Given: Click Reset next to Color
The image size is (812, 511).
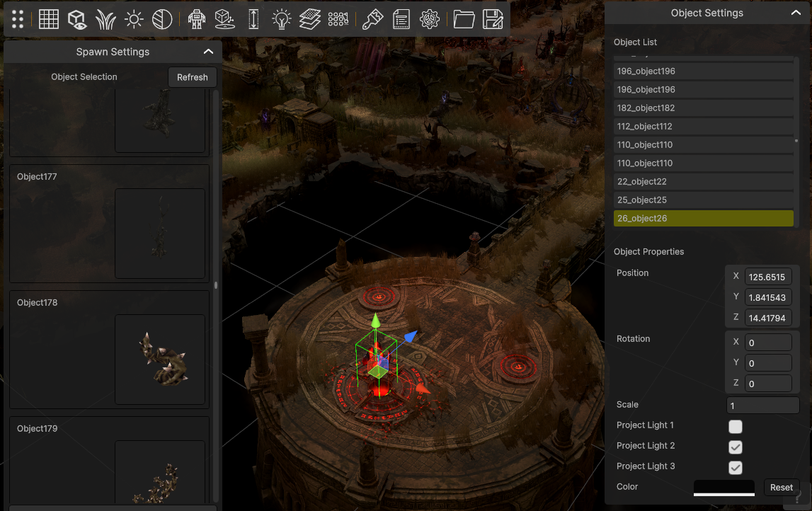Looking at the screenshot, I should pos(781,487).
